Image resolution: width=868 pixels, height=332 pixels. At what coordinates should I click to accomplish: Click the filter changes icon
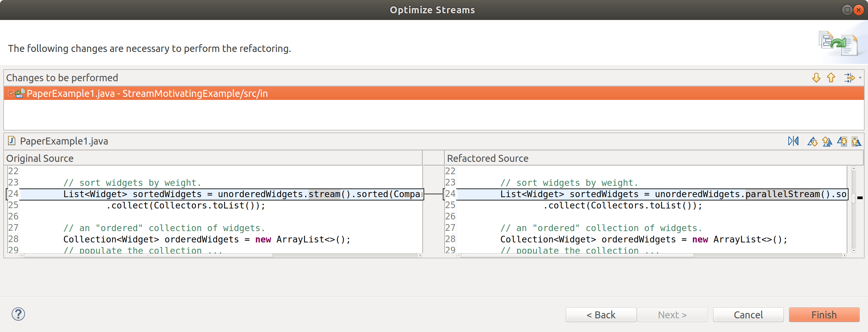click(849, 78)
